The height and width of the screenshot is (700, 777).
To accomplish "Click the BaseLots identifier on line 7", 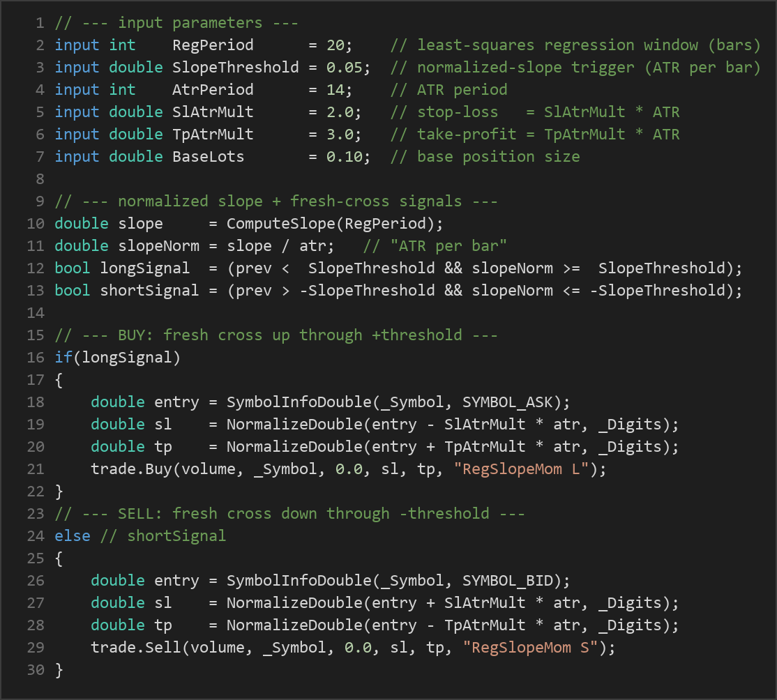I will pyautogui.click(x=208, y=157).
